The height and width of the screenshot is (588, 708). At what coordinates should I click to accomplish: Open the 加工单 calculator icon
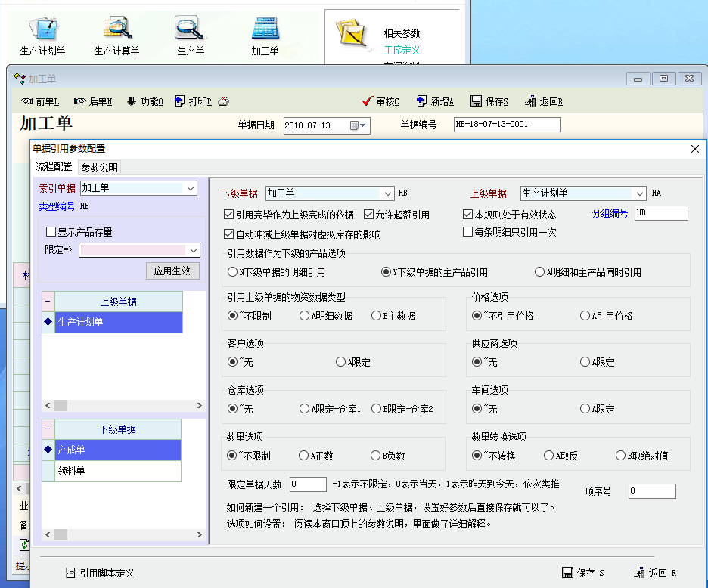click(x=265, y=29)
